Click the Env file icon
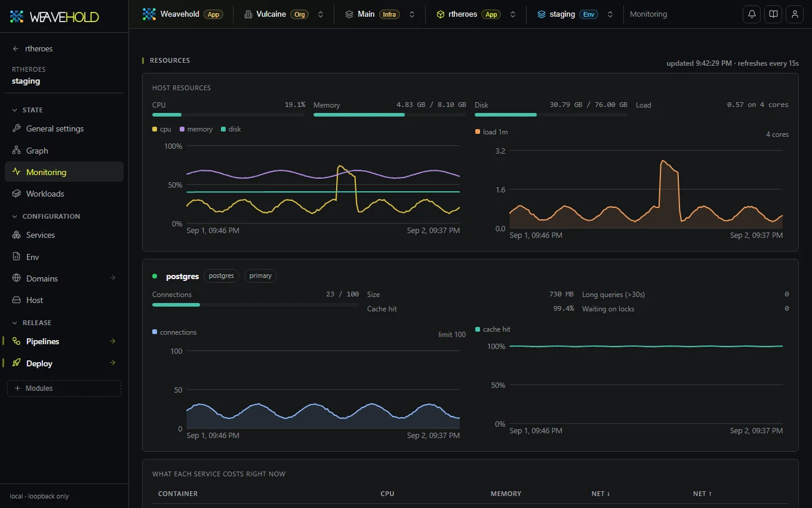 16,257
